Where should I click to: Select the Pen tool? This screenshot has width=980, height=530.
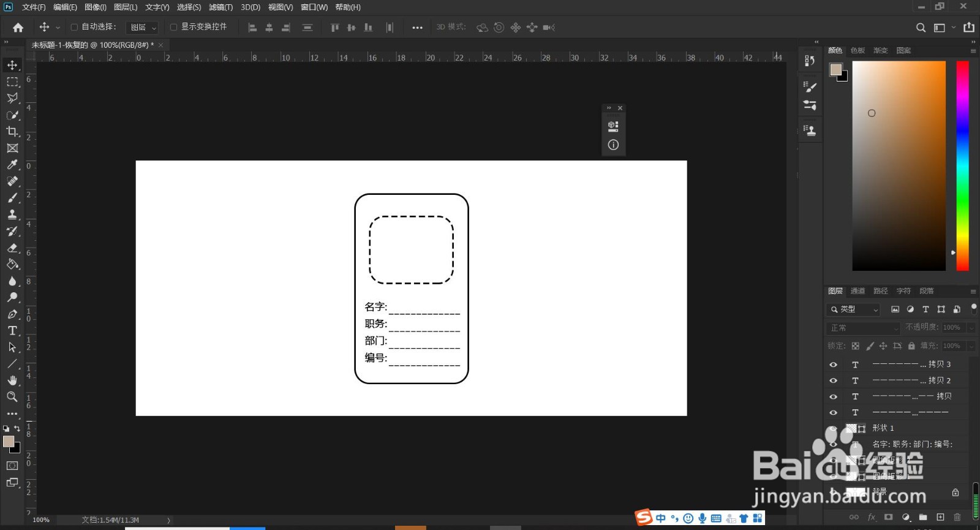(12, 314)
